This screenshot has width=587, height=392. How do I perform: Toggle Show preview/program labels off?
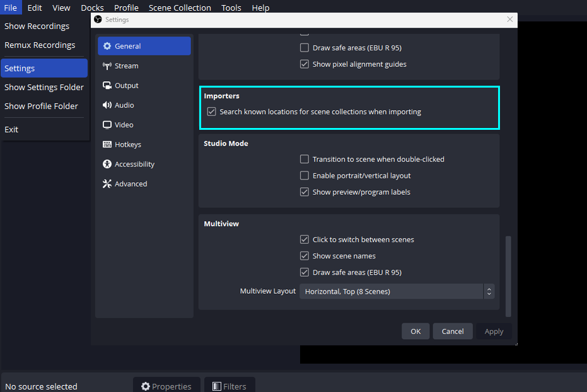[305, 192]
